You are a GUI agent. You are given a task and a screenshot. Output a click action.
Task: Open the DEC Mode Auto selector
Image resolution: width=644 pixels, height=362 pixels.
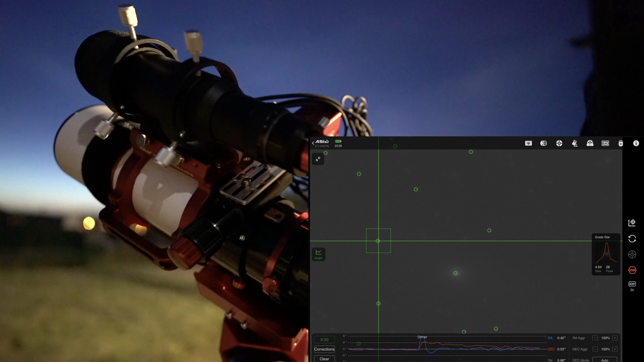click(x=605, y=360)
